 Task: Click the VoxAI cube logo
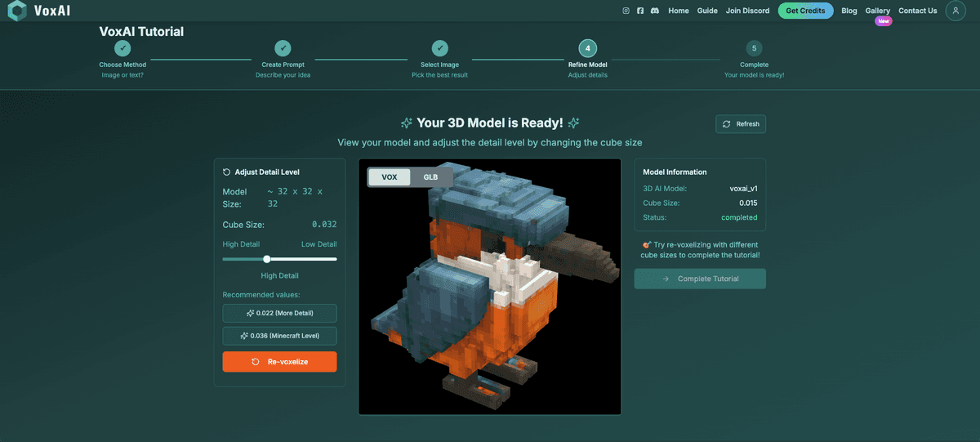click(x=17, y=11)
